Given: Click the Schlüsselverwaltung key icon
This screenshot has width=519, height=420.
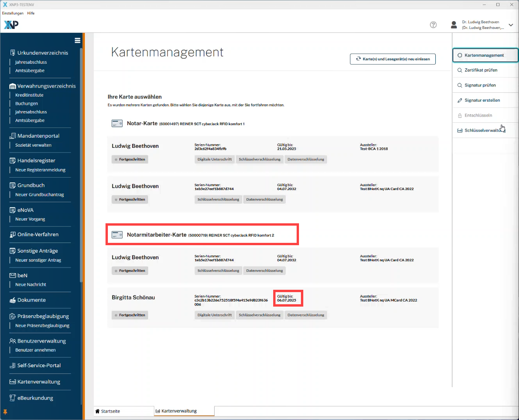Looking at the screenshot, I should 460,131.
